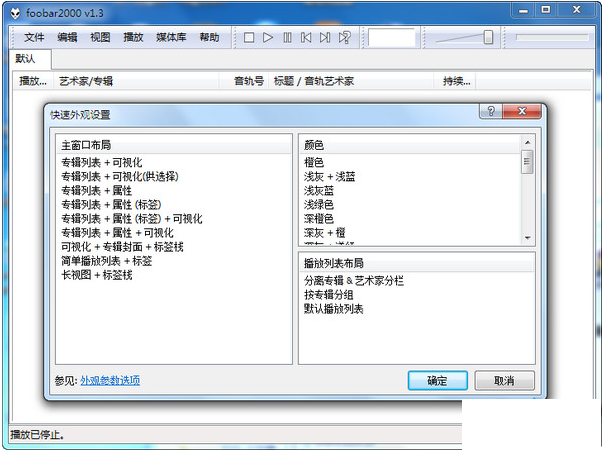Confirm with the 确定 button
The width and height of the screenshot is (604, 453).
438,381
